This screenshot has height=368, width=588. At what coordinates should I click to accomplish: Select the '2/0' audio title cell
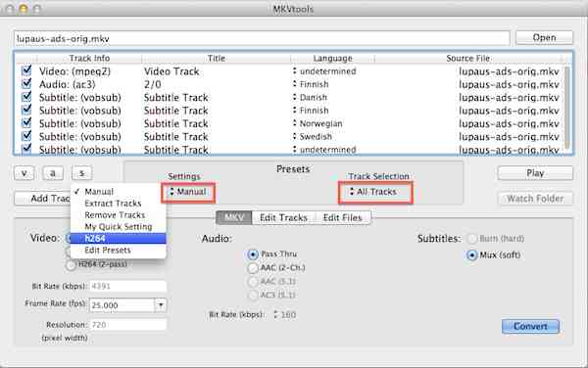tap(153, 84)
